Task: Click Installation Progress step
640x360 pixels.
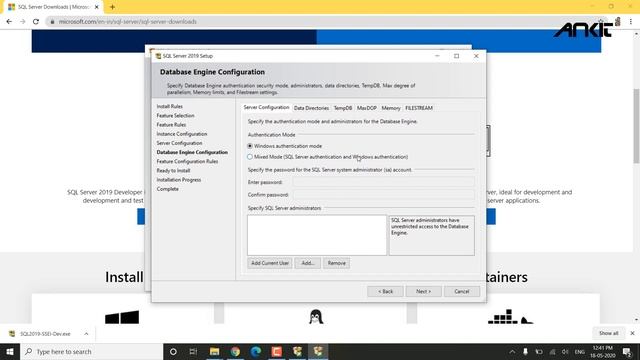Action: 178,180
